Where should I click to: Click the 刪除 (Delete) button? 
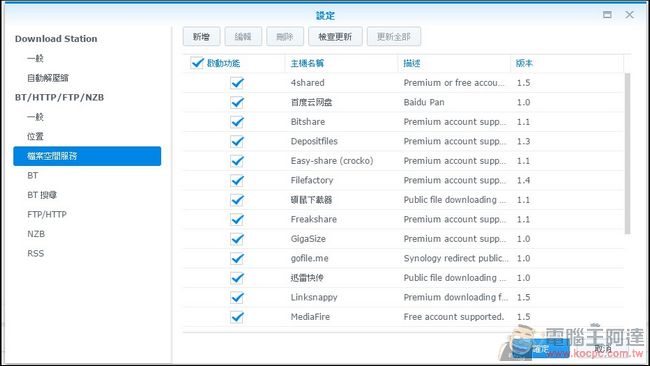(x=285, y=37)
